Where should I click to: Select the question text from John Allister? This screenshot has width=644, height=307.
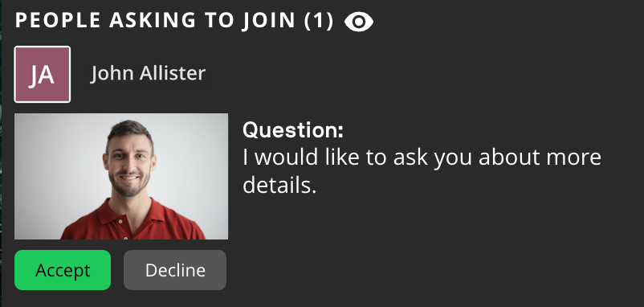point(422,171)
